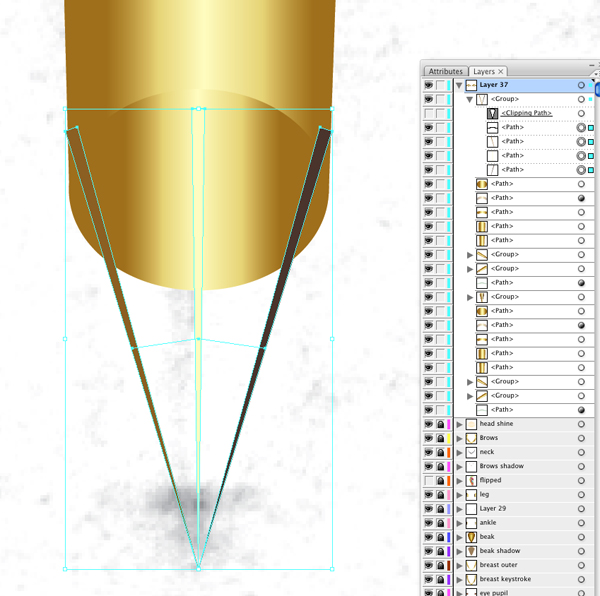600x596 pixels.
Task: Click the leg layer lock icon
Action: [x=440, y=495]
